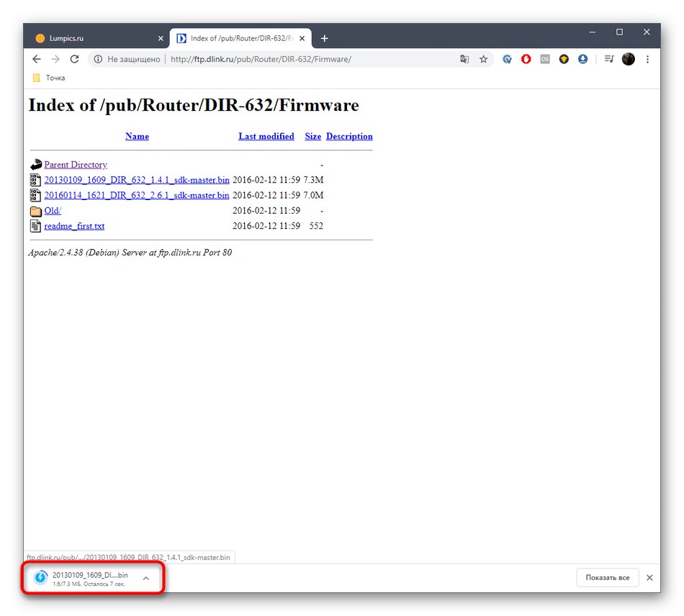This screenshot has width=684, height=616.
Task: Open the yellow shield extension icon
Action: tap(564, 59)
